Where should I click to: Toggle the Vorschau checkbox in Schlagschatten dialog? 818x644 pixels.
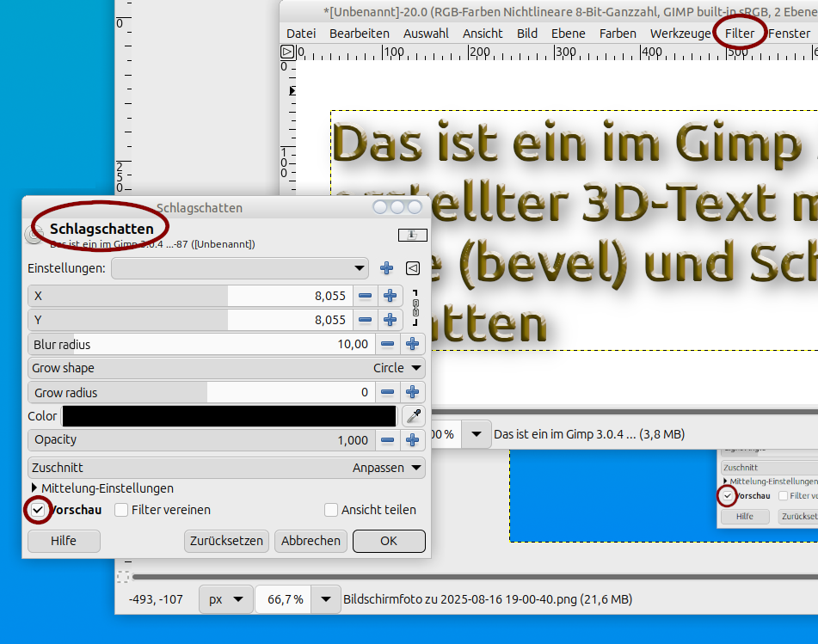click(38, 510)
